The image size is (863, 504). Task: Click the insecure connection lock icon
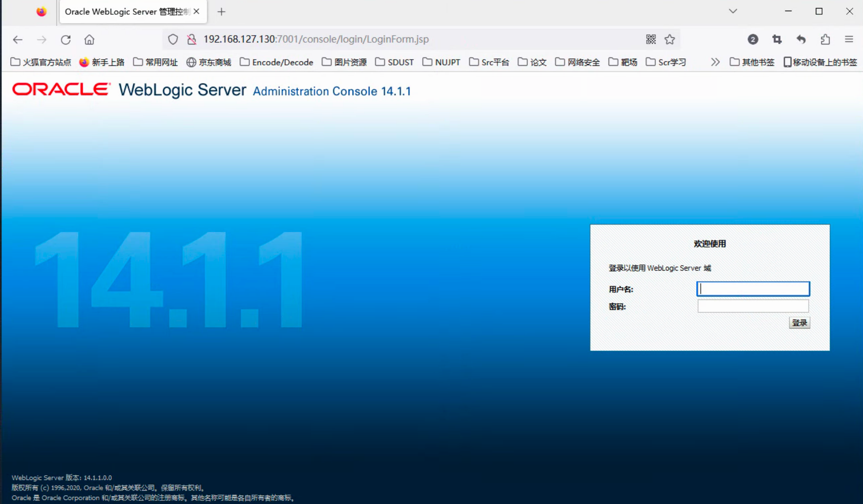point(192,40)
